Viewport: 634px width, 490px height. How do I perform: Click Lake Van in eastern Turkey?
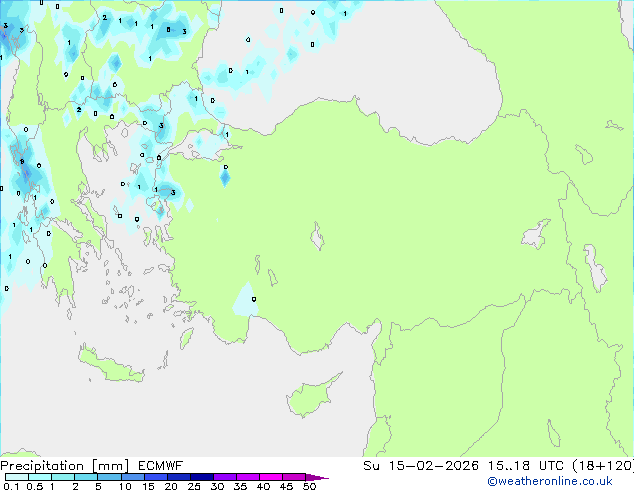tap(536, 235)
